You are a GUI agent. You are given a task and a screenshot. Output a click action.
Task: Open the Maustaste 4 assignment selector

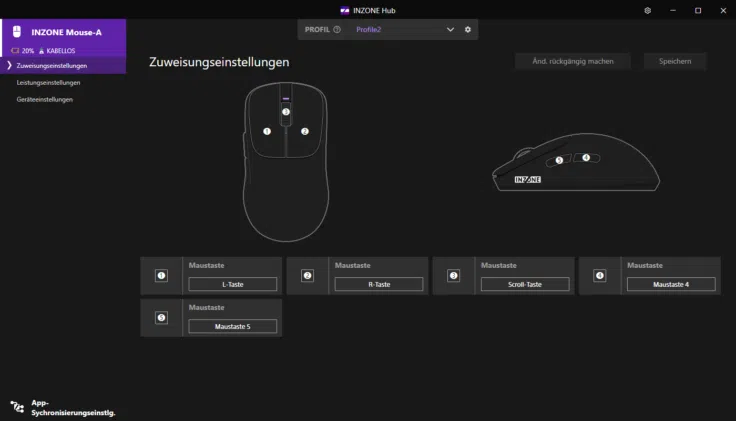pos(670,284)
